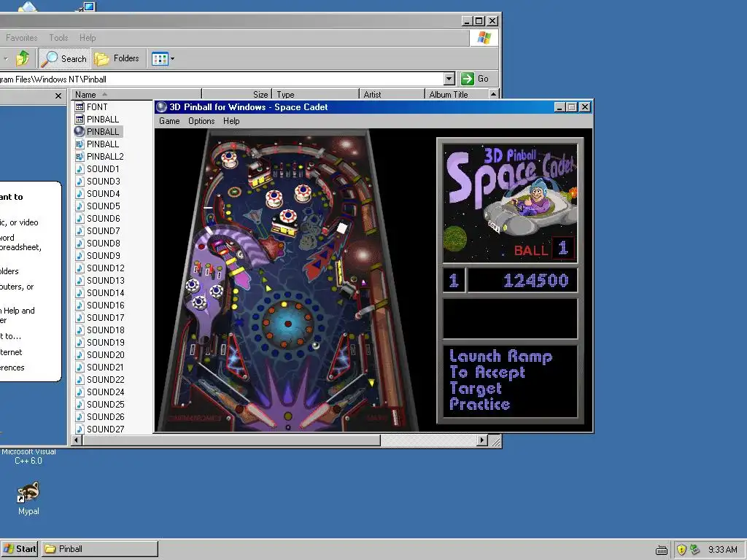Open Favorites menu in the Explorer window
This screenshot has width=747, height=560.
pyautogui.click(x=21, y=38)
